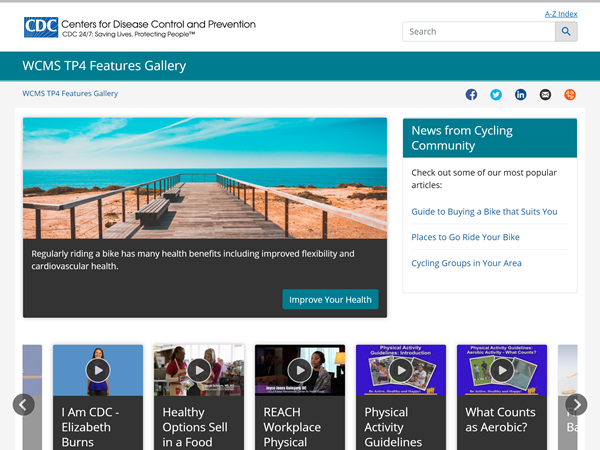Click the boardwalk beach hero image

pos(205,178)
